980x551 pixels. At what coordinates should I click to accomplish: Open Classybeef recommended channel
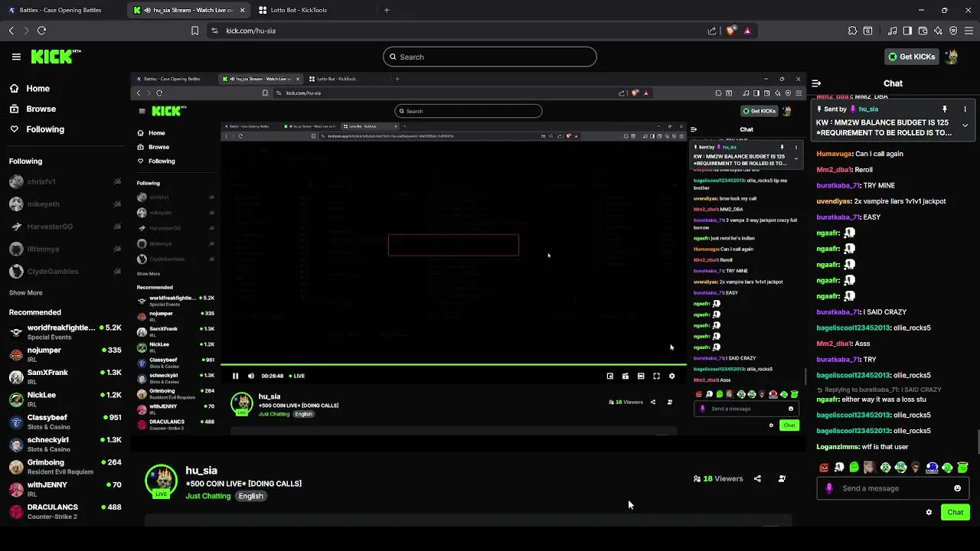tap(65, 422)
